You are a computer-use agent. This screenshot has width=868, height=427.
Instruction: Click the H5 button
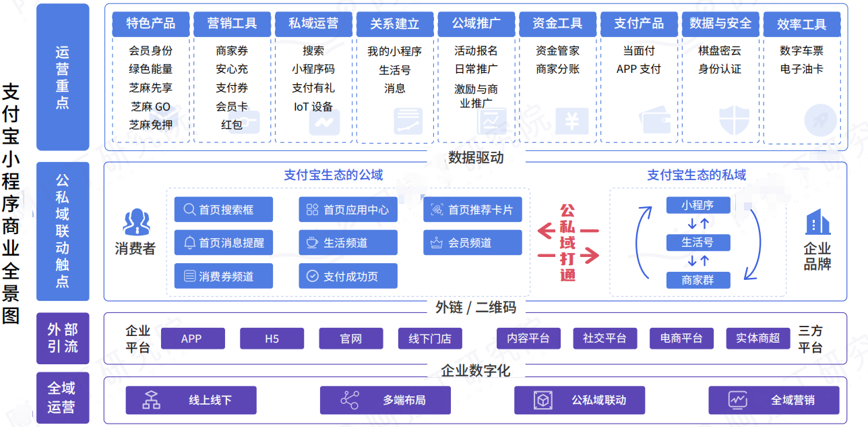click(x=272, y=339)
